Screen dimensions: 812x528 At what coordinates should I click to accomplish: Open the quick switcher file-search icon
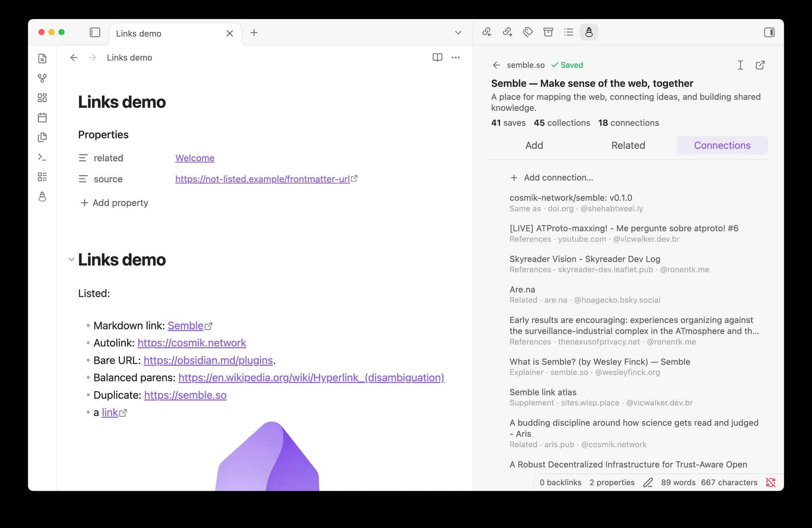point(42,58)
